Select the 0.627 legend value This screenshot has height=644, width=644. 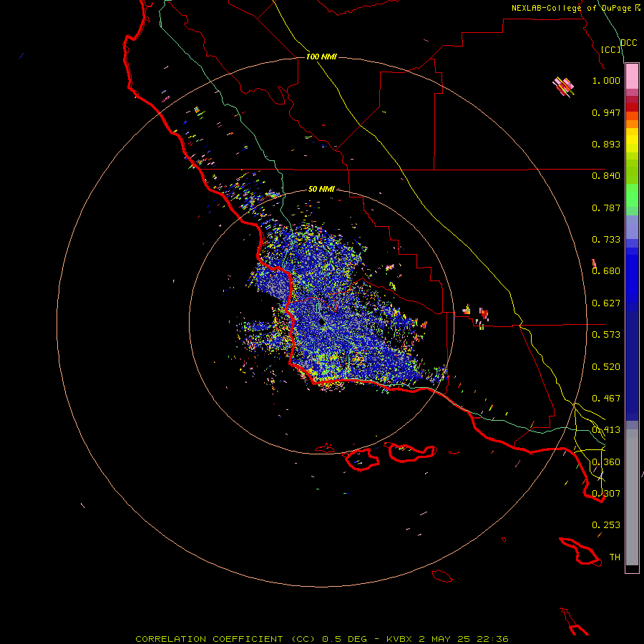pyautogui.click(x=606, y=303)
